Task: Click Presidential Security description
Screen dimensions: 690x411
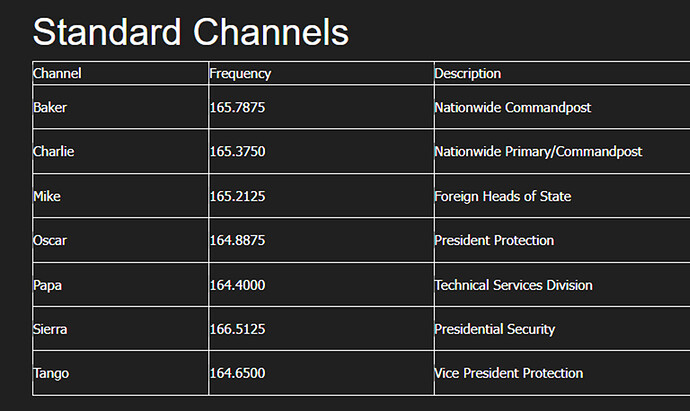Action: pos(495,329)
